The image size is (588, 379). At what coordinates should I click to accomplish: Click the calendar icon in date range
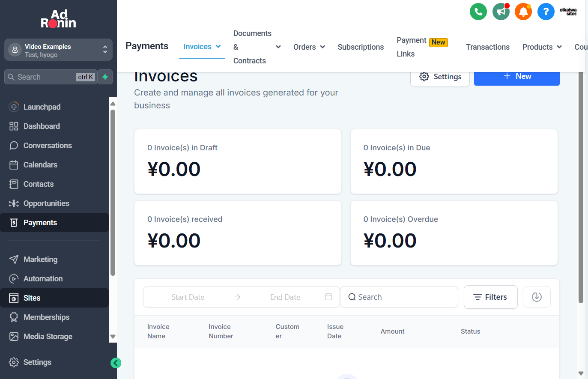pos(328,297)
